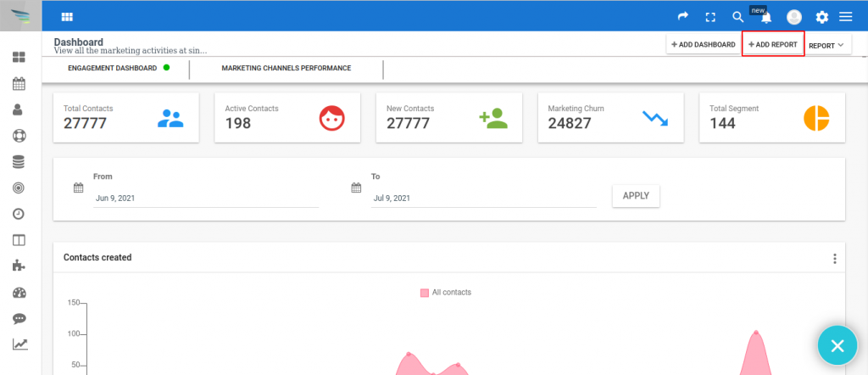
Task: Close the floating round X button
Action: [x=837, y=345]
